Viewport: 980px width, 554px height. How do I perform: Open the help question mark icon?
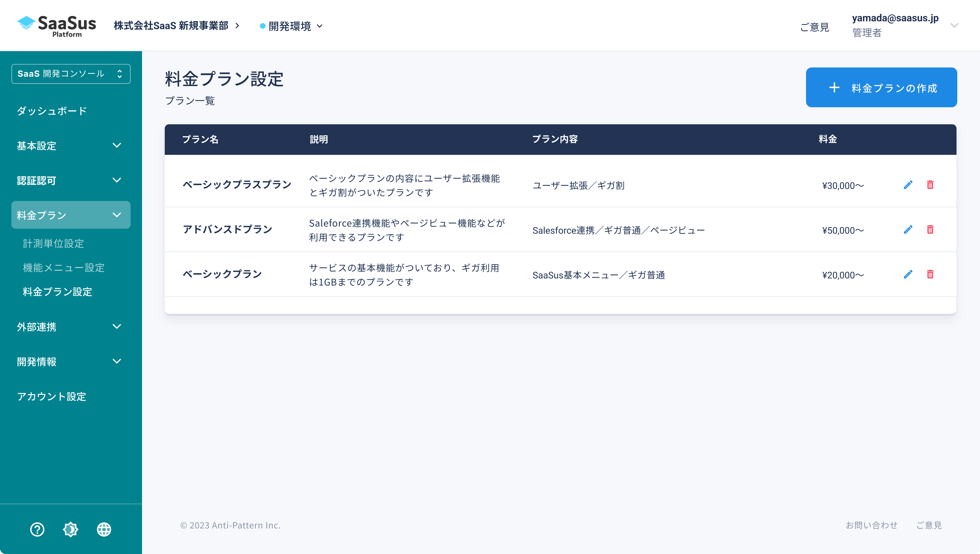tap(37, 529)
